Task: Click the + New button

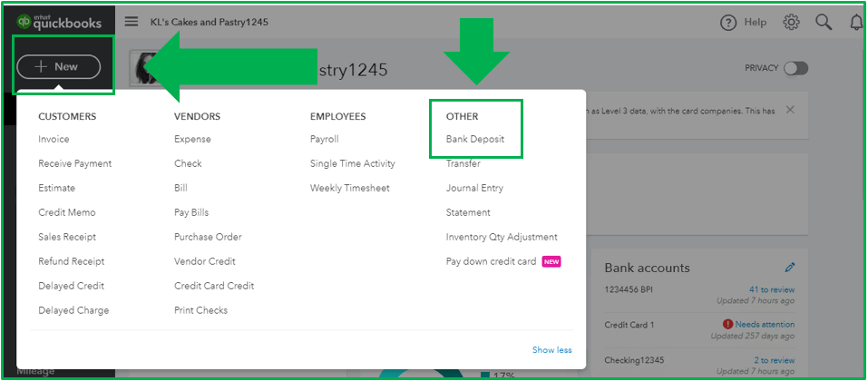Action: point(59,67)
